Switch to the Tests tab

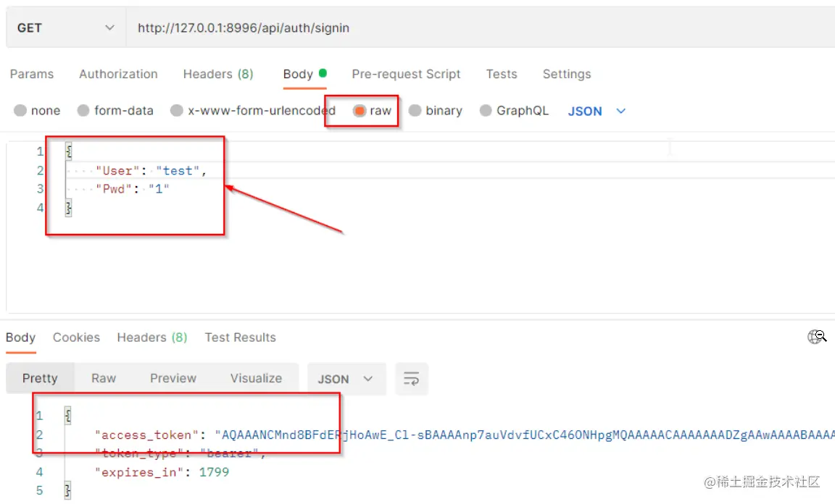[502, 74]
